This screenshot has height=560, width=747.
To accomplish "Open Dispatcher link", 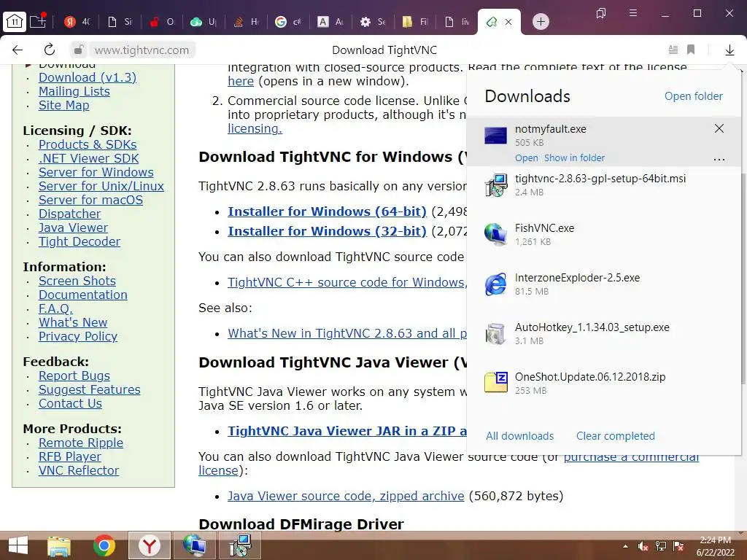I will 69,214.
